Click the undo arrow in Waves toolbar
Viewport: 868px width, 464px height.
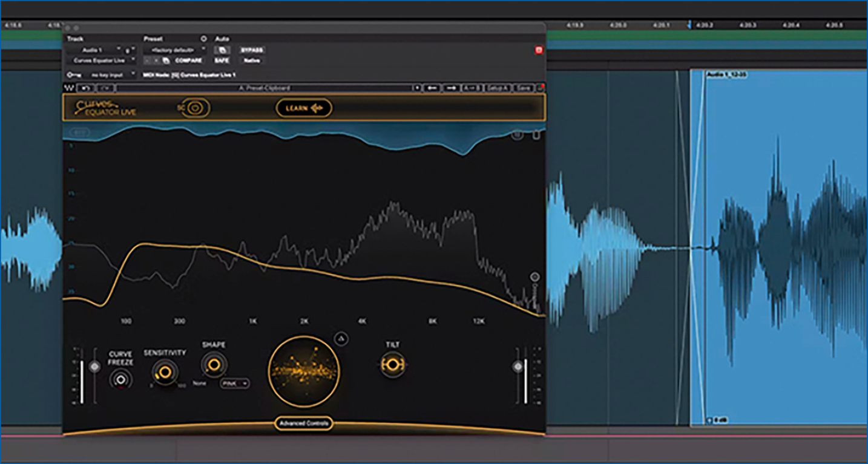point(85,88)
